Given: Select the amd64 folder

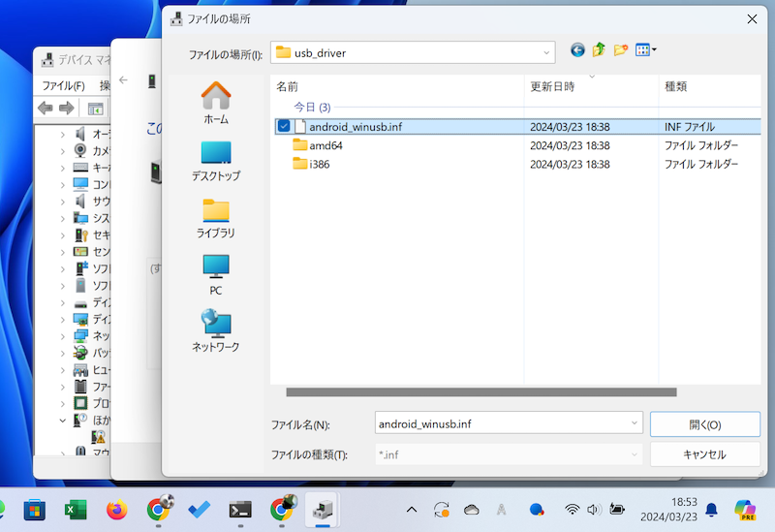Looking at the screenshot, I should pos(325,145).
